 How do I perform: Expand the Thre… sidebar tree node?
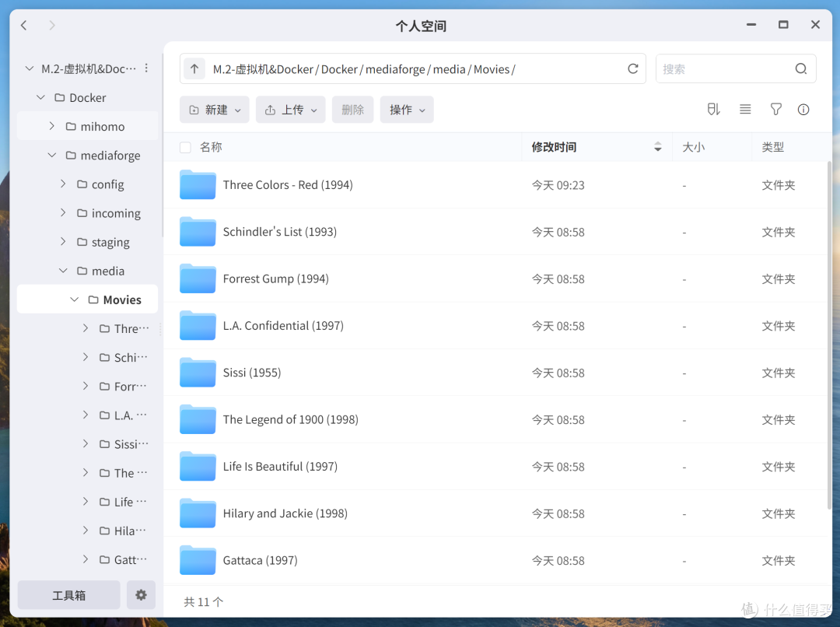click(86, 328)
